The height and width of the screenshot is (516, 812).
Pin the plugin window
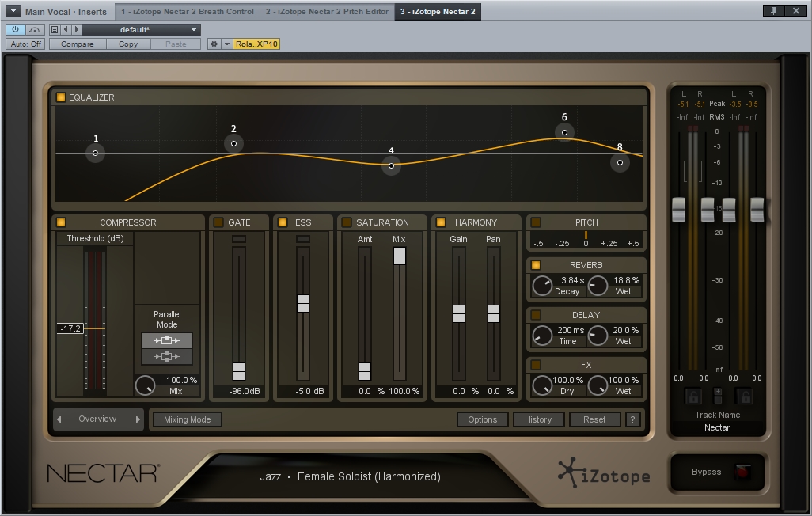tap(772, 11)
